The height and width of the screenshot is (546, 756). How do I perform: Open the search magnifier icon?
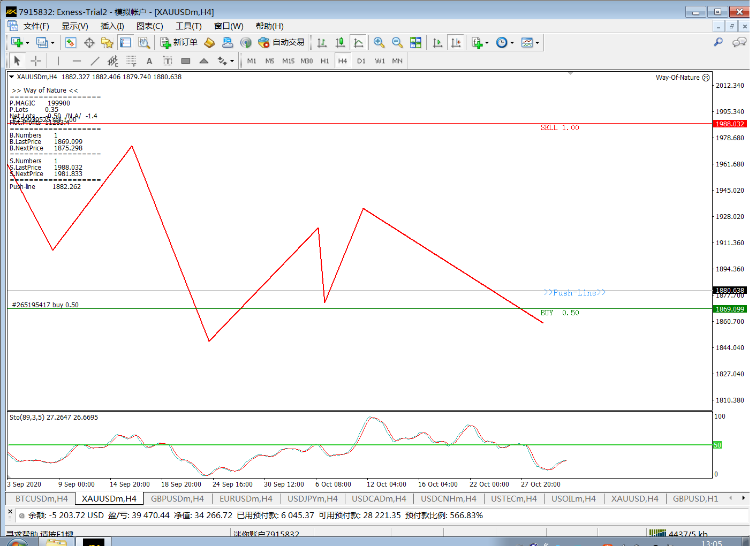coord(718,42)
